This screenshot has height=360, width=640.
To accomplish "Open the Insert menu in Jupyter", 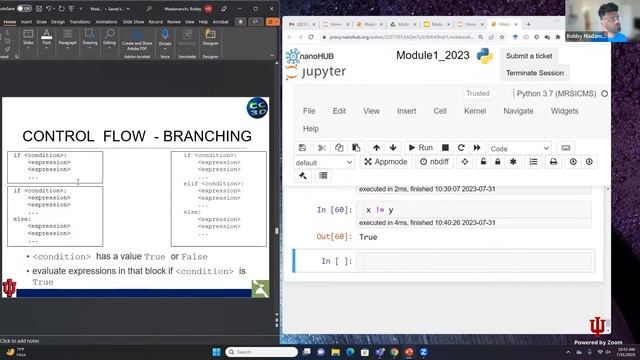I will [x=407, y=111].
